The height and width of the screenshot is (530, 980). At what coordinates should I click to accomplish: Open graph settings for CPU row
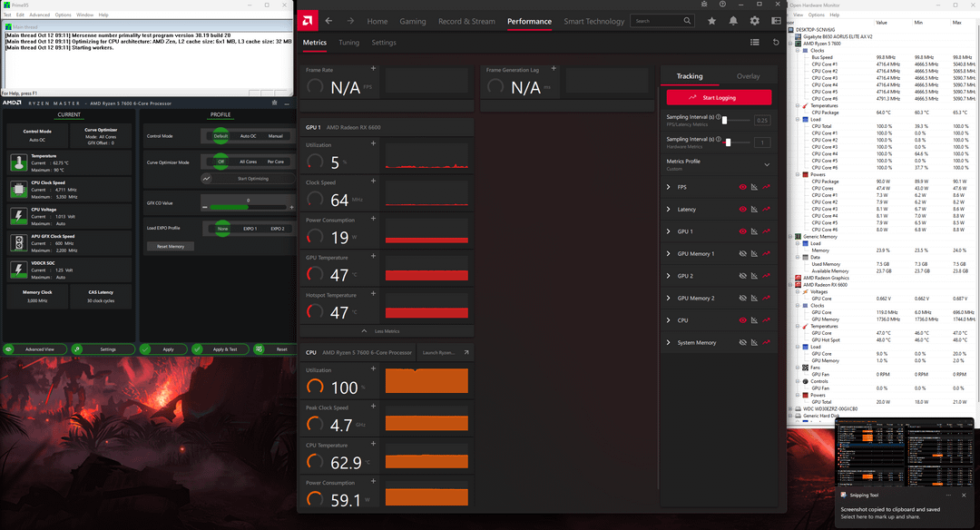click(754, 320)
